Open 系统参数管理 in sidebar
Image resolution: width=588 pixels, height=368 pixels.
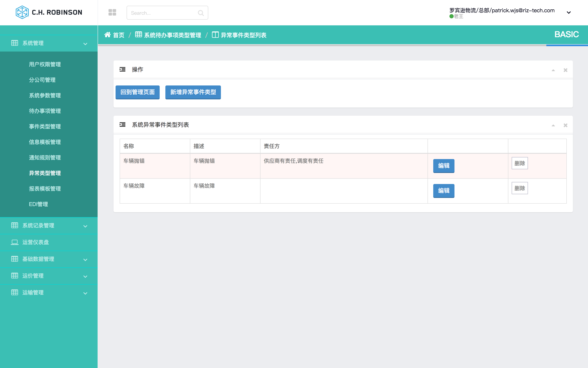(45, 95)
